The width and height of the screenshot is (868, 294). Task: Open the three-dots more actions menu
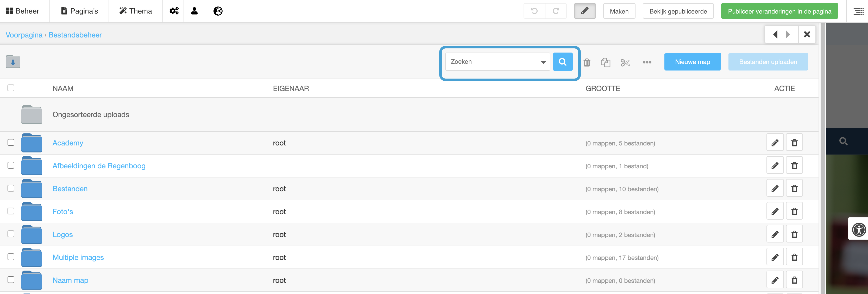[x=647, y=62]
